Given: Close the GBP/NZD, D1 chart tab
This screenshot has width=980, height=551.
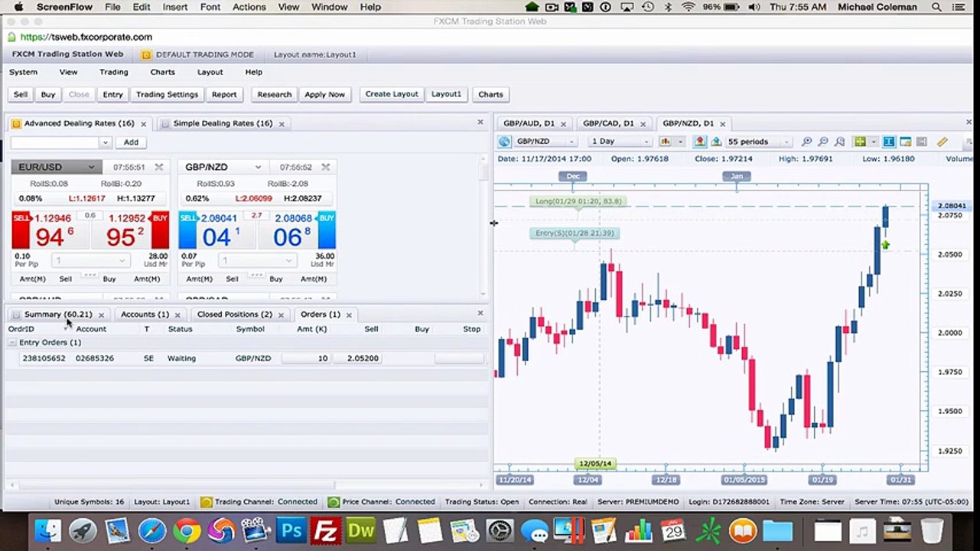Looking at the screenshot, I should pyautogui.click(x=723, y=124).
